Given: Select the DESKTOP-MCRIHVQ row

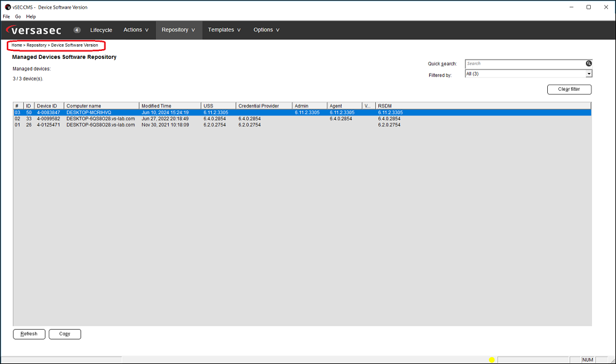Looking at the screenshot, I should [302, 113].
